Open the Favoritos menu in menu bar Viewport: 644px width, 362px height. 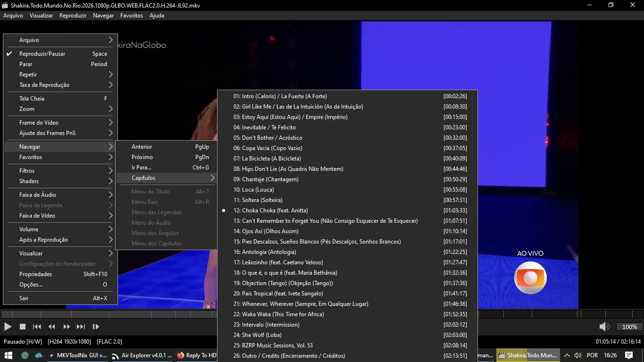pyautogui.click(x=132, y=16)
